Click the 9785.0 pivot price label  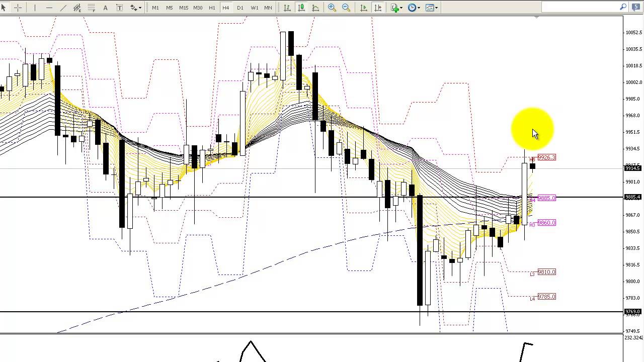pyautogui.click(x=546, y=297)
